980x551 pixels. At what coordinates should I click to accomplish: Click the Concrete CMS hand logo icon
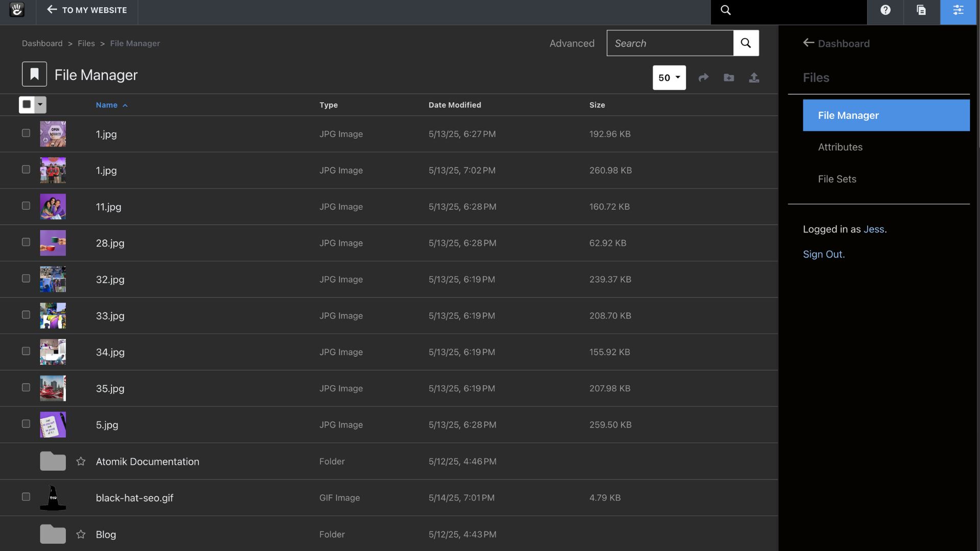tap(17, 10)
